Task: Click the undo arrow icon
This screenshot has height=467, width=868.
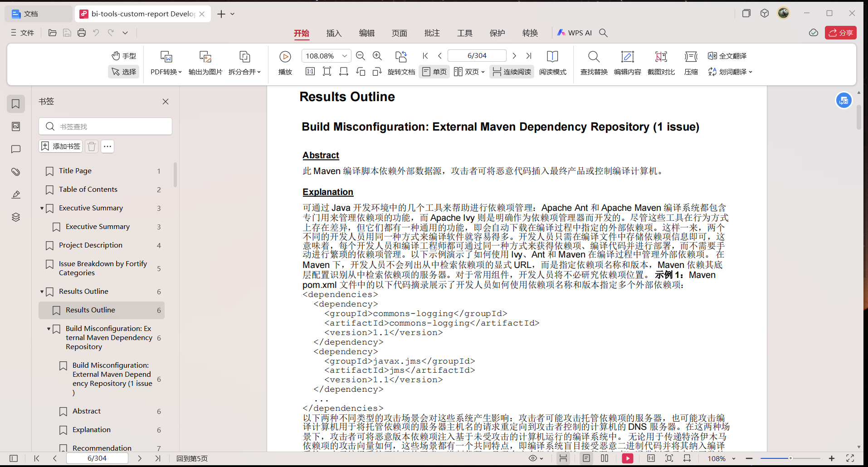Action: [x=96, y=33]
